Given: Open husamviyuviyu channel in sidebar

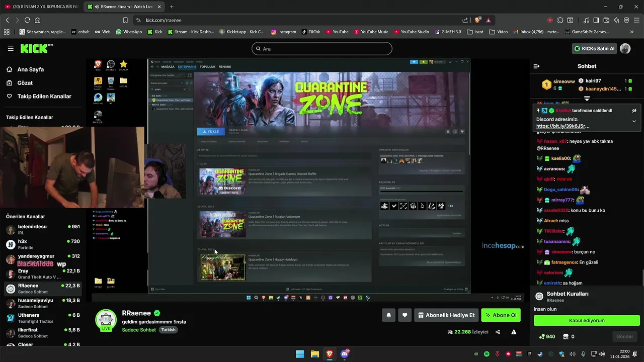Looking at the screenshot, I should 42,303.
